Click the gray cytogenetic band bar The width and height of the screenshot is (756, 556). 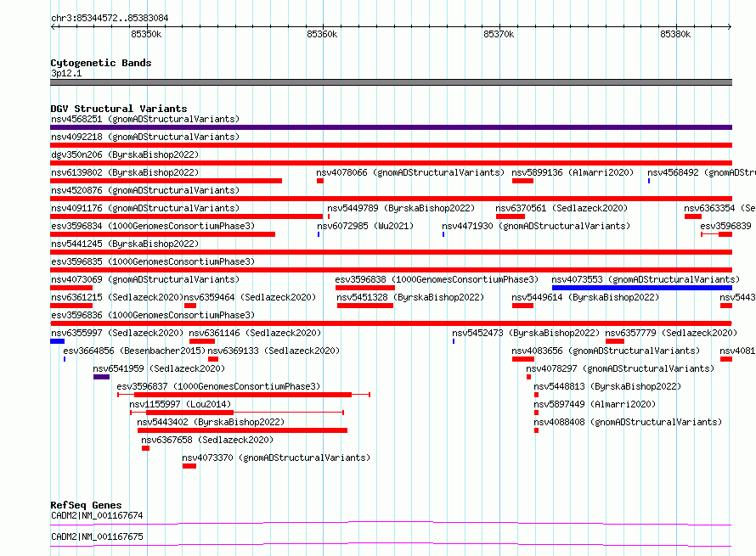[x=391, y=82]
